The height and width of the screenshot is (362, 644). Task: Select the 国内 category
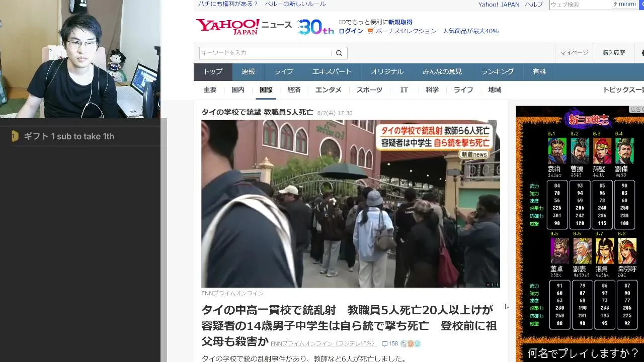[x=238, y=90]
